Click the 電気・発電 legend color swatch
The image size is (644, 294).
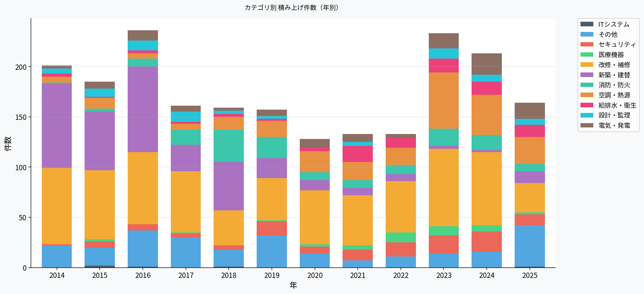587,125
